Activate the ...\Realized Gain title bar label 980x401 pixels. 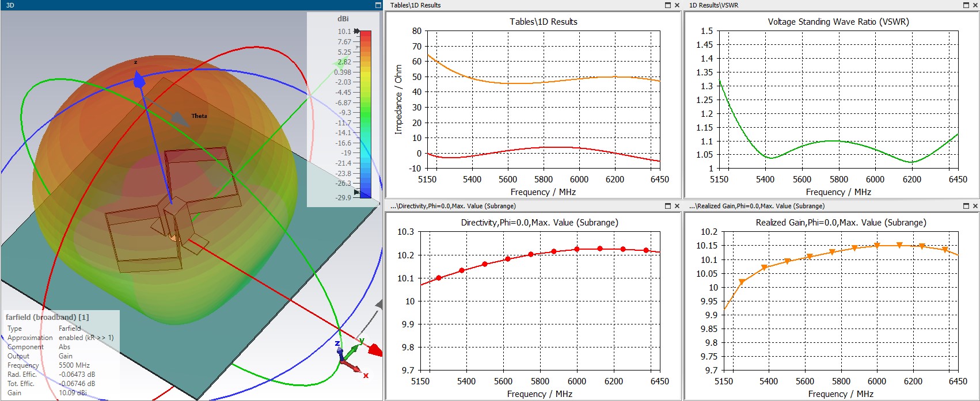[x=757, y=206]
